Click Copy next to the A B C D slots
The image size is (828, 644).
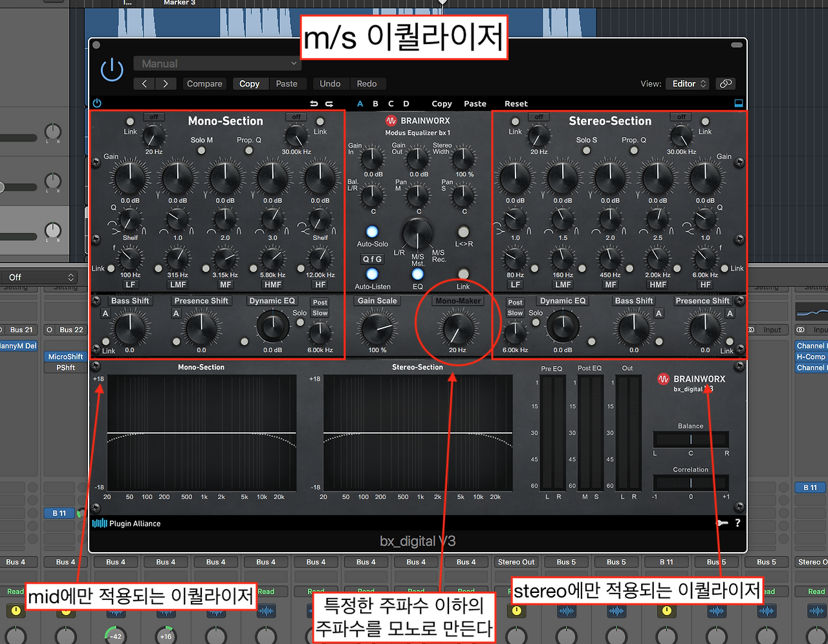coord(442,103)
